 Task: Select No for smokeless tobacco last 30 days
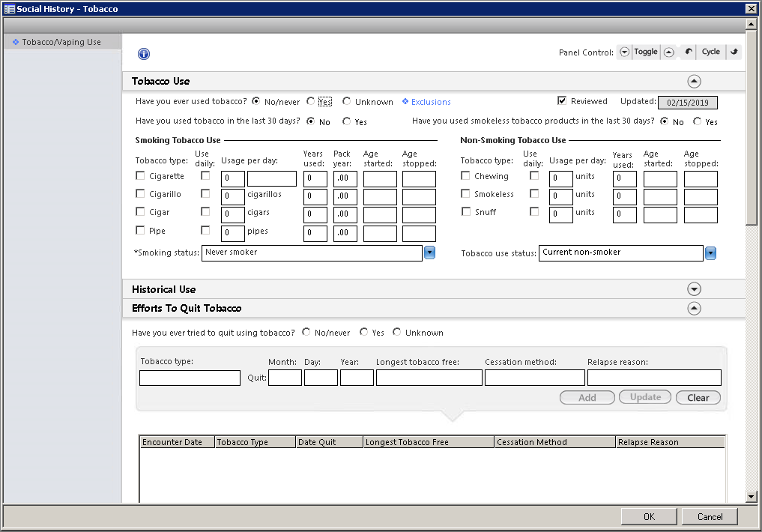tap(665, 121)
